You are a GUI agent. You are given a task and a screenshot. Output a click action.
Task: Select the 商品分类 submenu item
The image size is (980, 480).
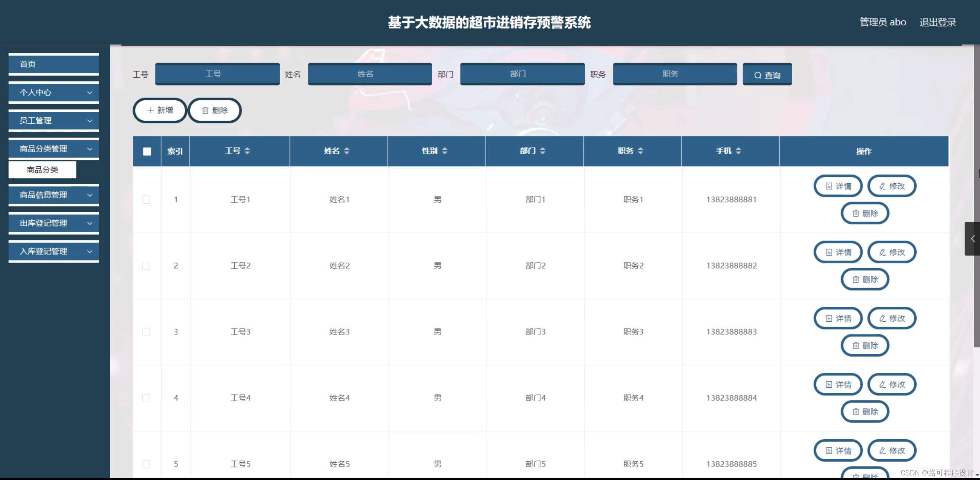(42, 169)
